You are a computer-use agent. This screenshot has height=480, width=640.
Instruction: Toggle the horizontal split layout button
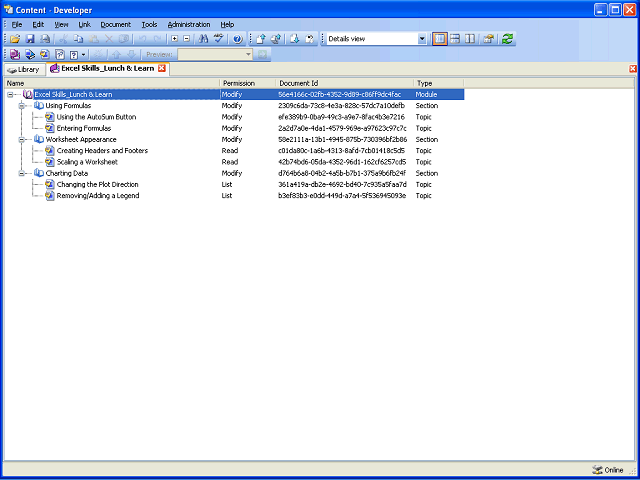[455, 39]
